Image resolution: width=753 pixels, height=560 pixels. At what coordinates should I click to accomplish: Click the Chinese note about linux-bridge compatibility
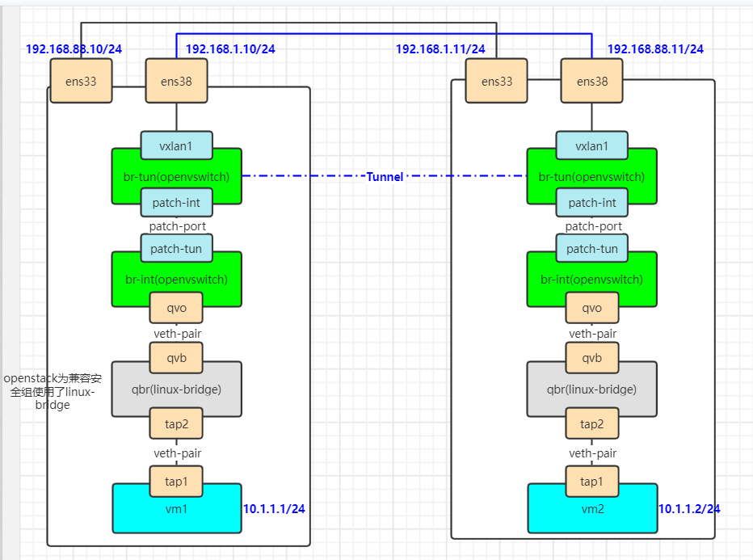52,390
